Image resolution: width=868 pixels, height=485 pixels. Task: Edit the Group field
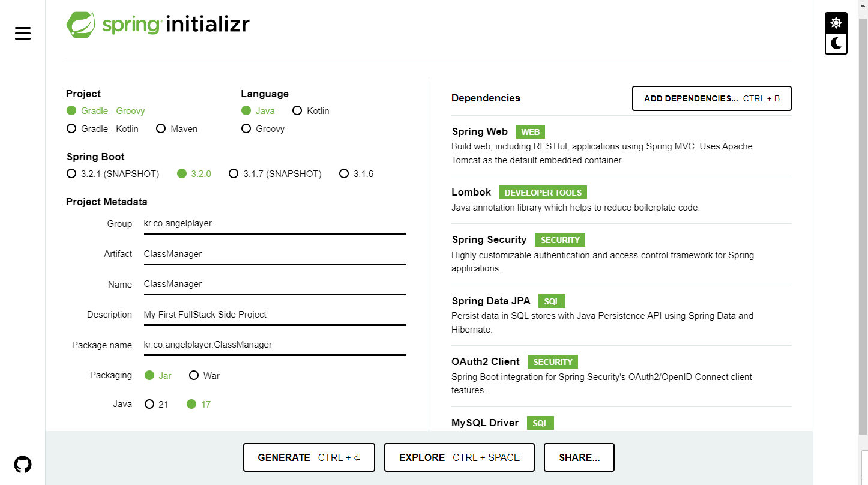[x=275, y=224]
